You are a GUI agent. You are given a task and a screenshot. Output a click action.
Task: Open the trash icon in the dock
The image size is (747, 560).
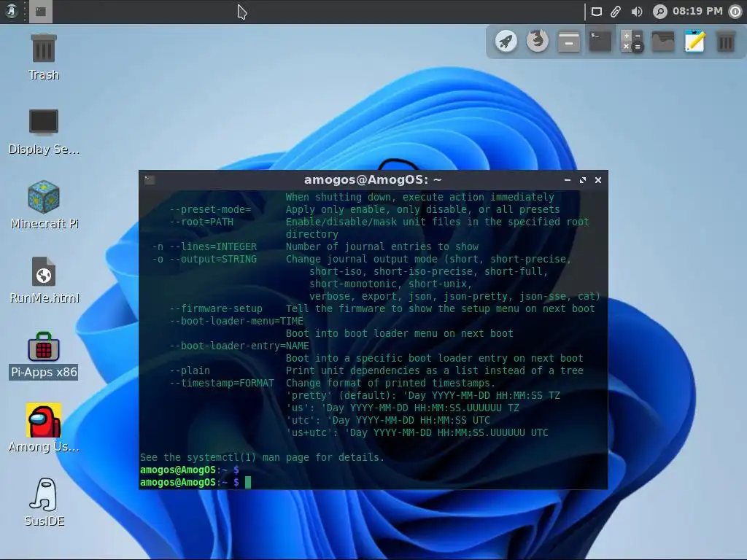726,41
